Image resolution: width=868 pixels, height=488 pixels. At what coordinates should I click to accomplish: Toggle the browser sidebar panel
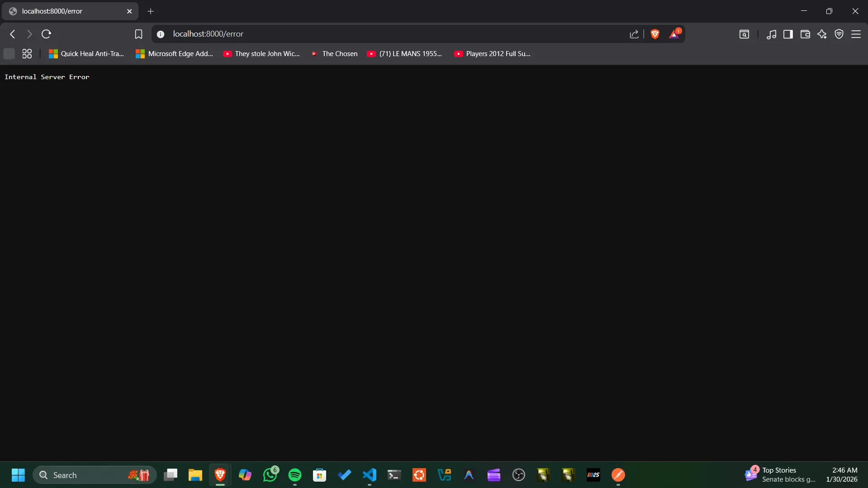click(788, 34)
